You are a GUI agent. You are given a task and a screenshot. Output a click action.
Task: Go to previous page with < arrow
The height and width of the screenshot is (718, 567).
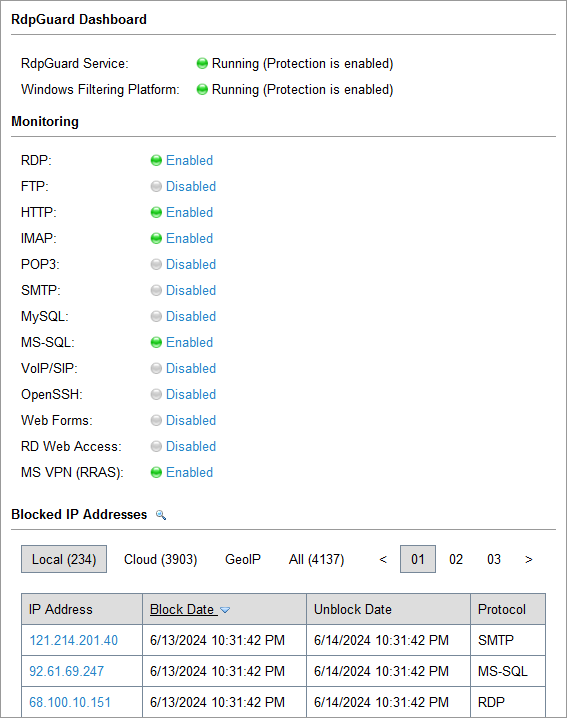coord(383,559)
